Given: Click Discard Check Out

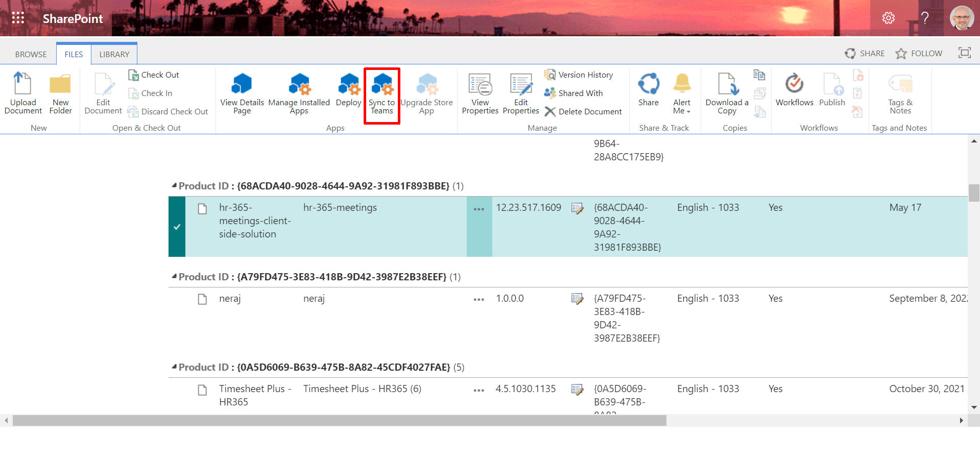Looking at the screenshot, I should pyautogui.click(x=168, y=112).
